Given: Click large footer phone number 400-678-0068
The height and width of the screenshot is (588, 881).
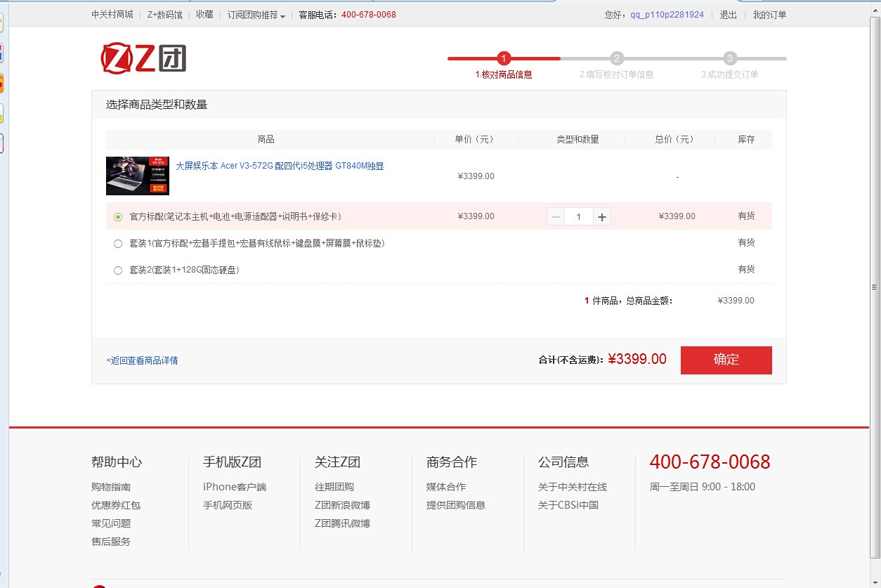Looking at the screenshot, I should pos(710,462).
